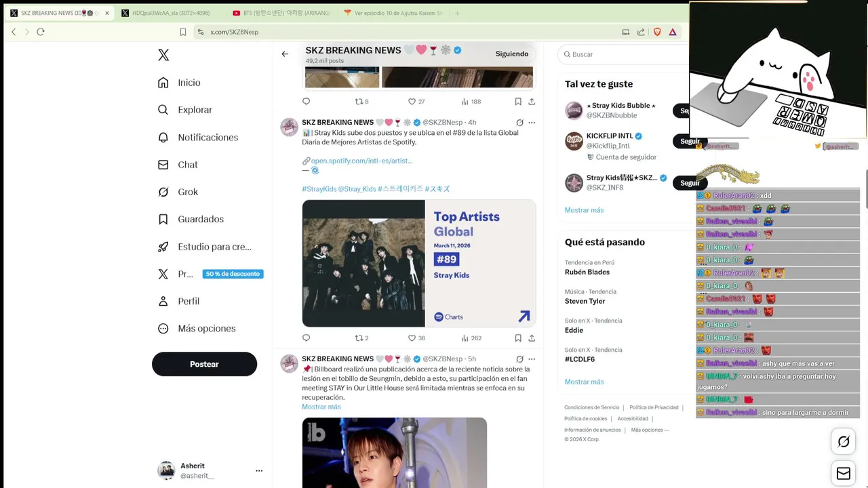View stats showing 262 views

[471, 338]
